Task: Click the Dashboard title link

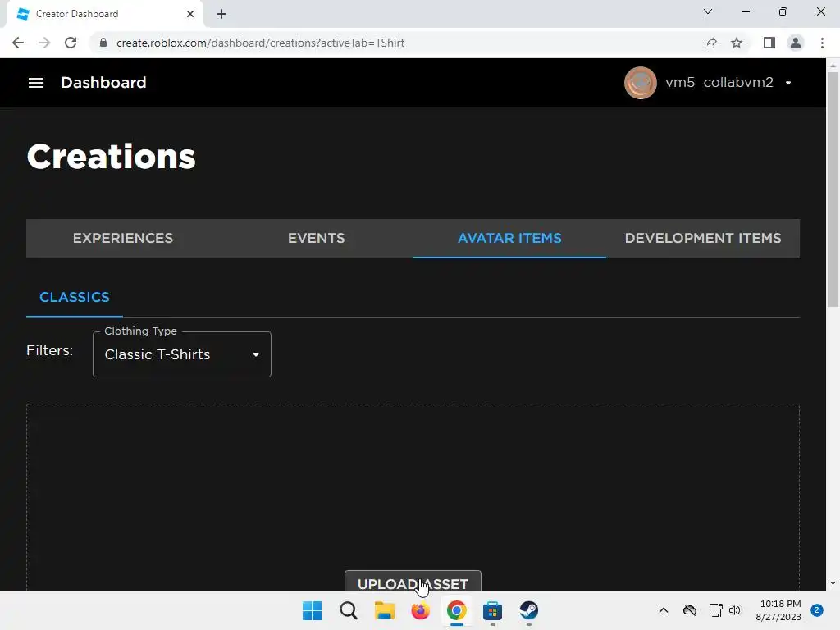Action: pos(103,83)
